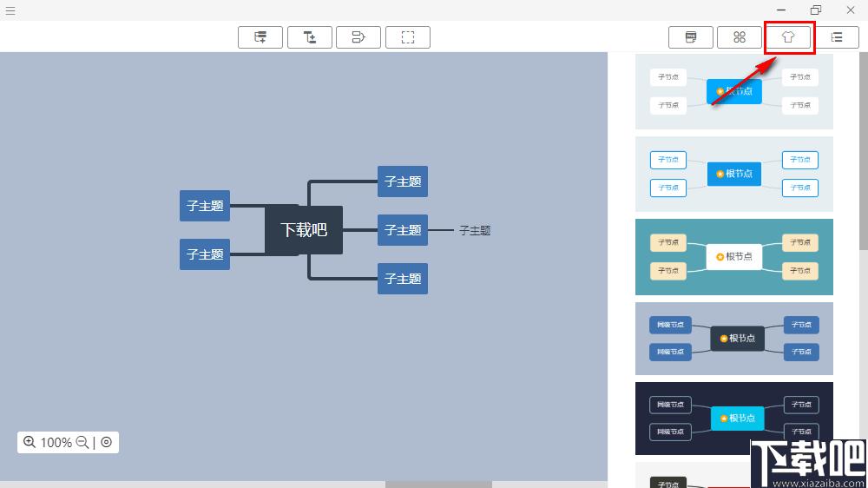Viewport: 868px width, 488px height.
Task: Choose the dark navy theme with cyan root
Action: point(734,419)
